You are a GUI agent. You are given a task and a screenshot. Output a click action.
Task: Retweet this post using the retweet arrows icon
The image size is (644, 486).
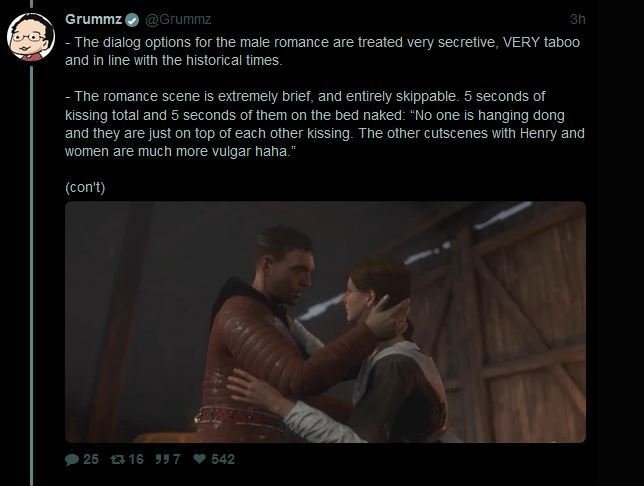point(117,459)
